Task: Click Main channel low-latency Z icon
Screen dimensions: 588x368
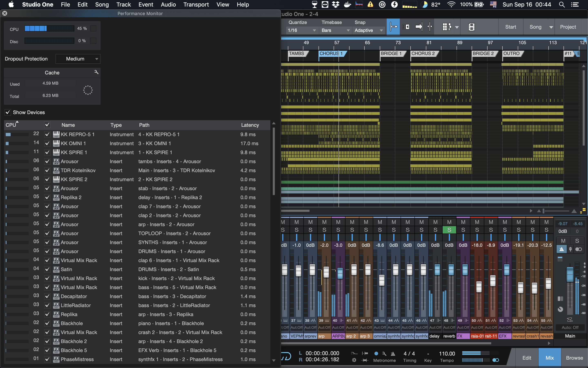Action: click(x=570, y=320)
